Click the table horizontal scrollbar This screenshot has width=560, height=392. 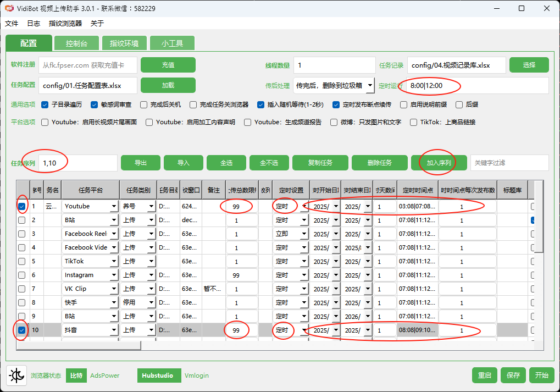click(79, 345)
